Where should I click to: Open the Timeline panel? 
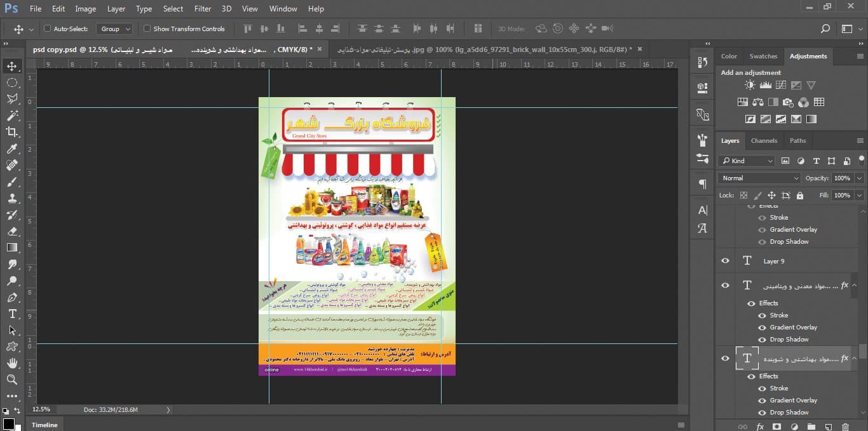click(44, 425)
